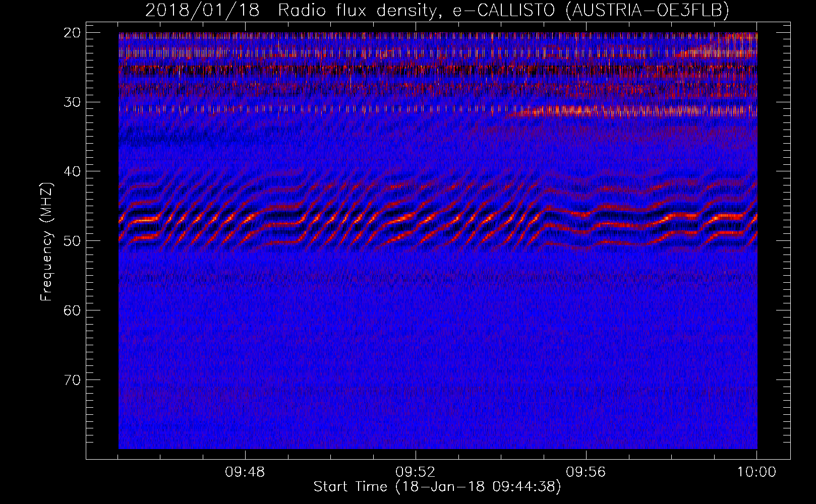
Task: Click the 60 frequency tick label
Action: [x=73, y=310]
